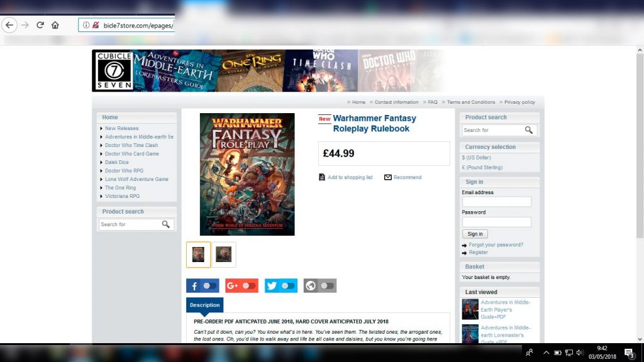Screen dimensions: 644x362
Task: Click the Google Plus icon
Action: [x=233, y=286]
